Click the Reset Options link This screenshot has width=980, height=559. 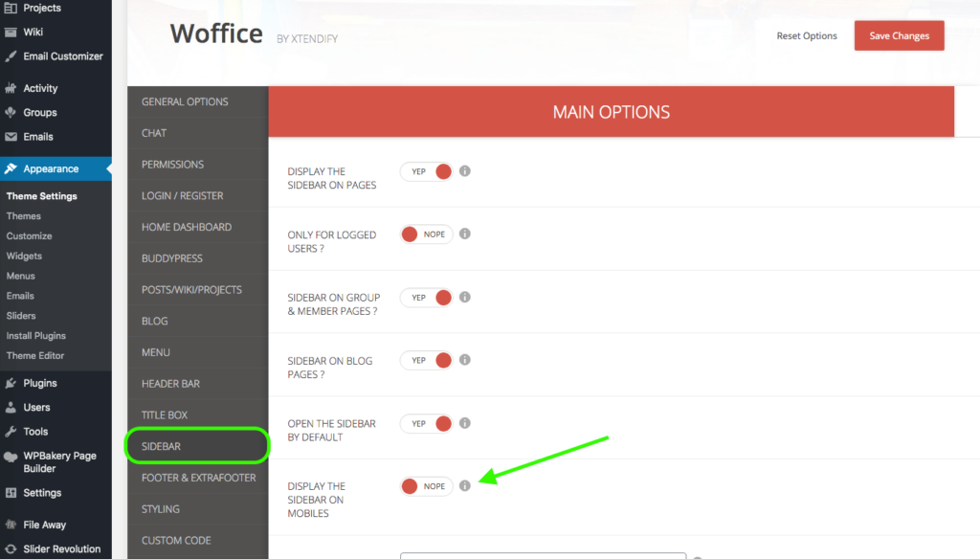point(807,36)
